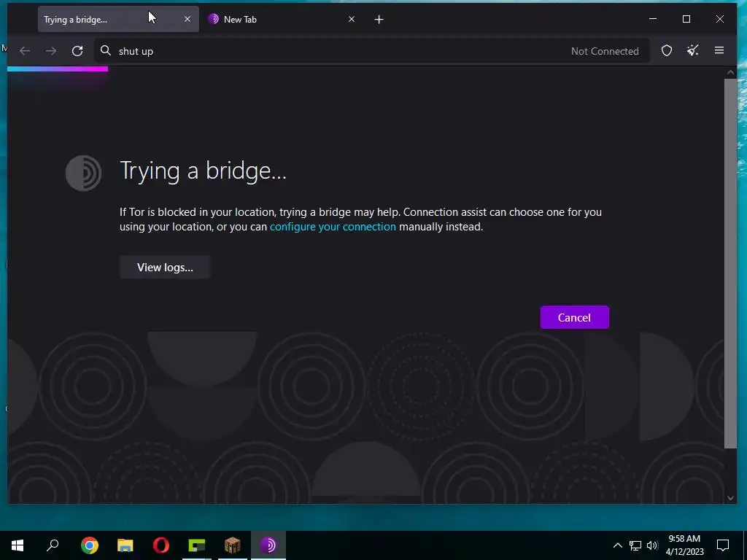The height and width of the screenshot is (560, 747).
Task: Open Opera browser from taskbar
Action: point(161,545)
